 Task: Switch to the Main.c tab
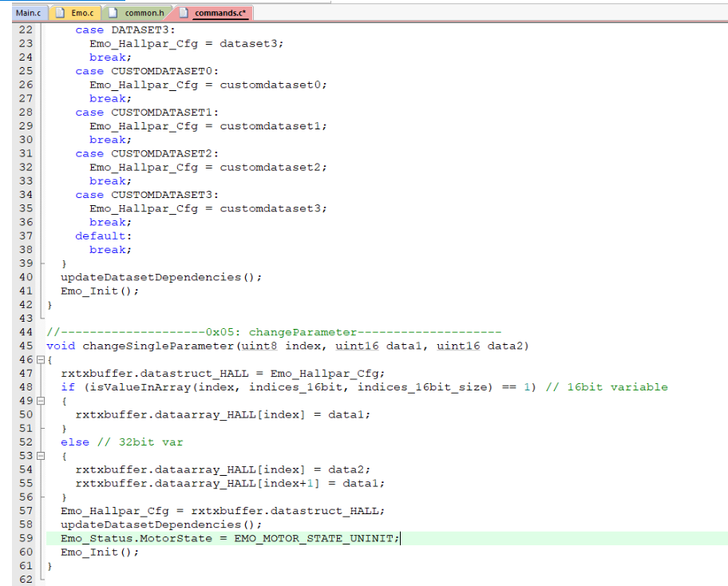pyautogui.click(x=29, y=13)
